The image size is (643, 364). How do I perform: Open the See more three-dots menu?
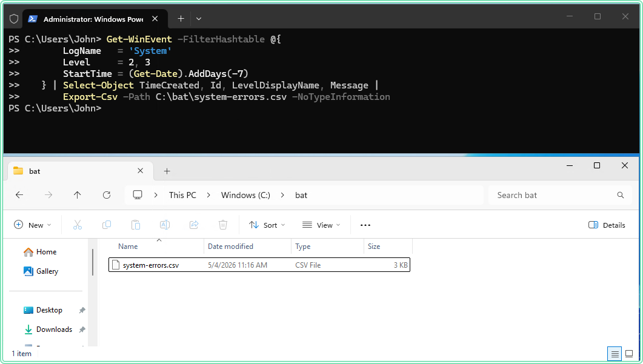point(365,225)
